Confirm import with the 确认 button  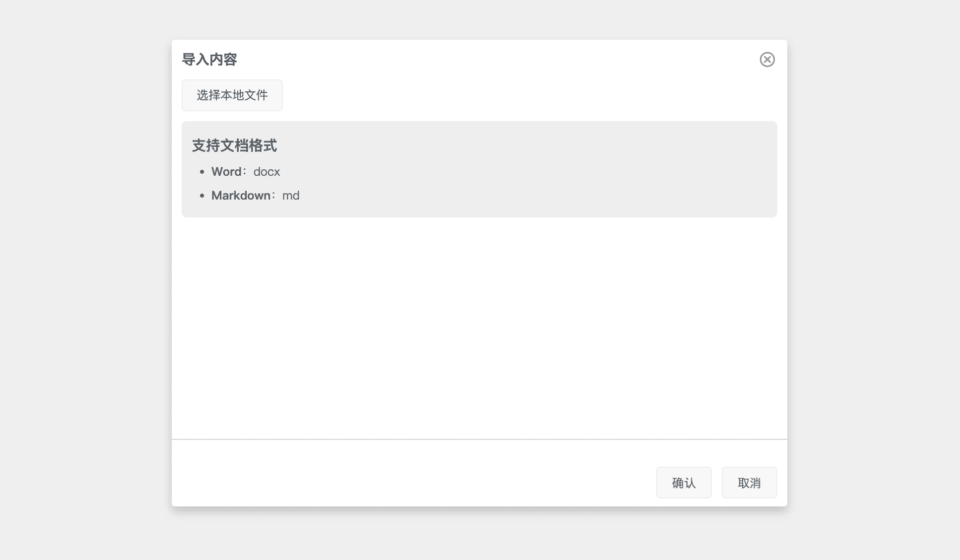(x=684, y=483)
